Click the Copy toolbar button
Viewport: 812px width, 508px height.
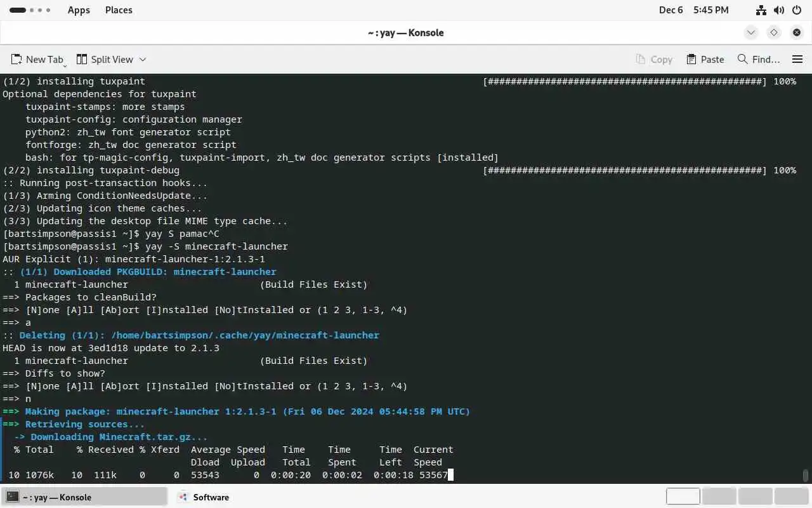coord(654,59)
